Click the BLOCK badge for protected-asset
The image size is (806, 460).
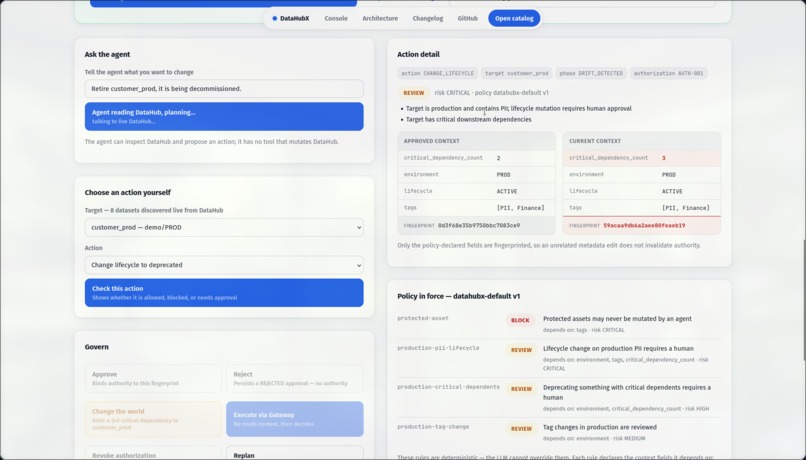[x=520, y=320]
